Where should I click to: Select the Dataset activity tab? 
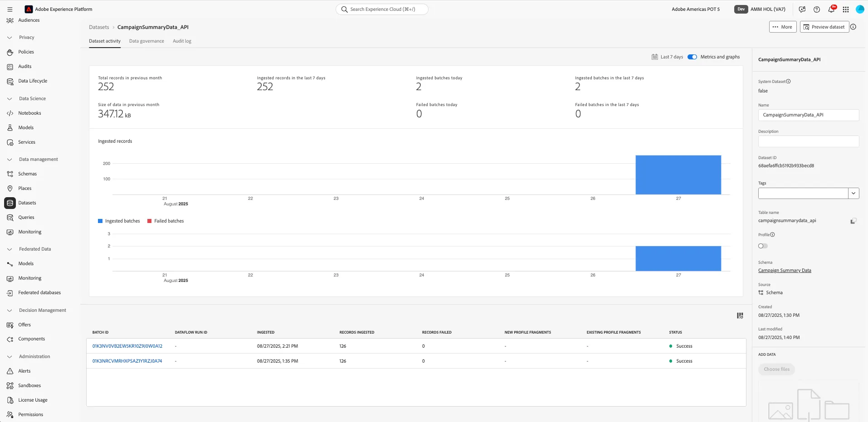click(105, 41)
